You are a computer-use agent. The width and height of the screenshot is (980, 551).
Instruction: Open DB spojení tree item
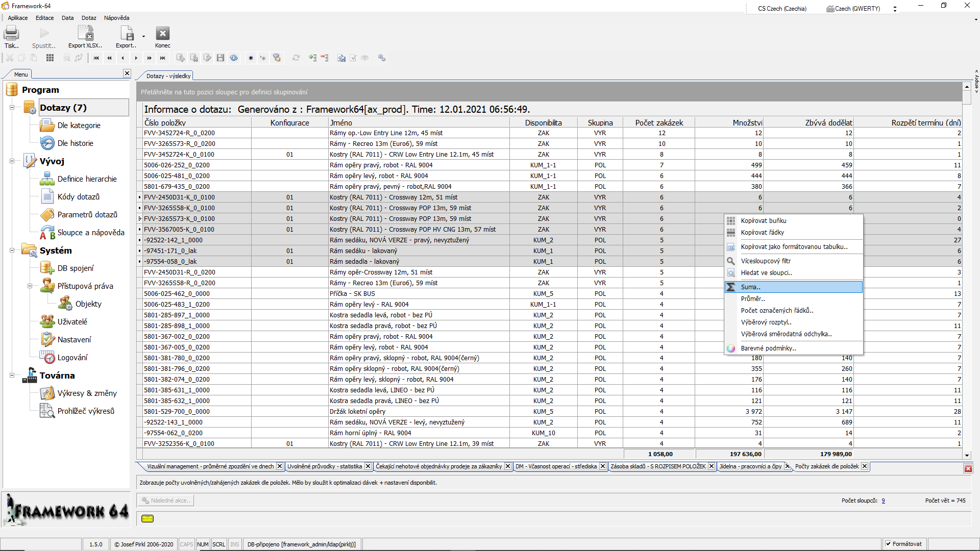[76, 268]
